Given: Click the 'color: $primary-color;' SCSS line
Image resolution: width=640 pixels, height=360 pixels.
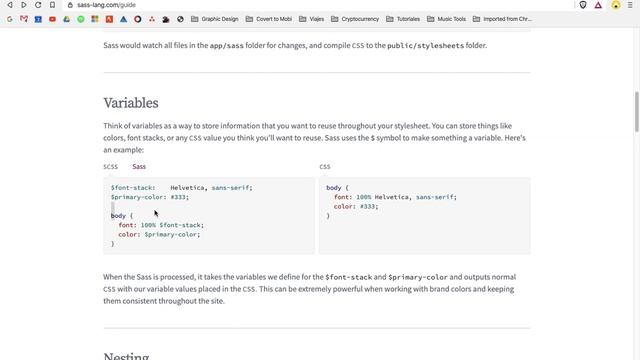Looking at the screenshot, I should tap(159, 234).
